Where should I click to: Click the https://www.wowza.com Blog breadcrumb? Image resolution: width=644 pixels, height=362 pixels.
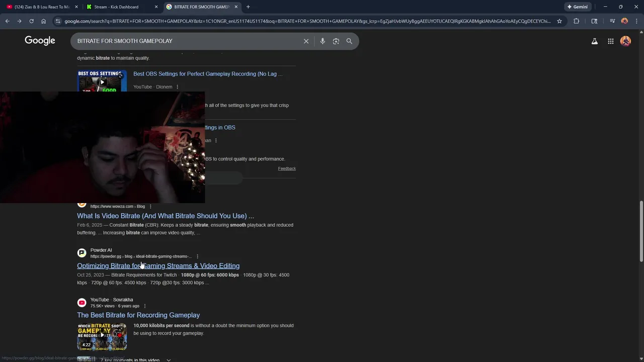(x=117, y=207)
